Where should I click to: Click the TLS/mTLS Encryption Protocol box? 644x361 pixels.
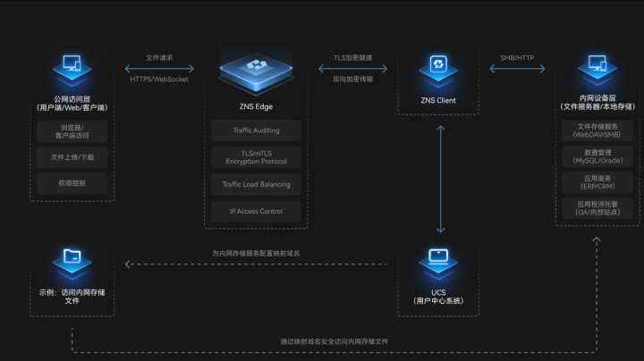256,157
